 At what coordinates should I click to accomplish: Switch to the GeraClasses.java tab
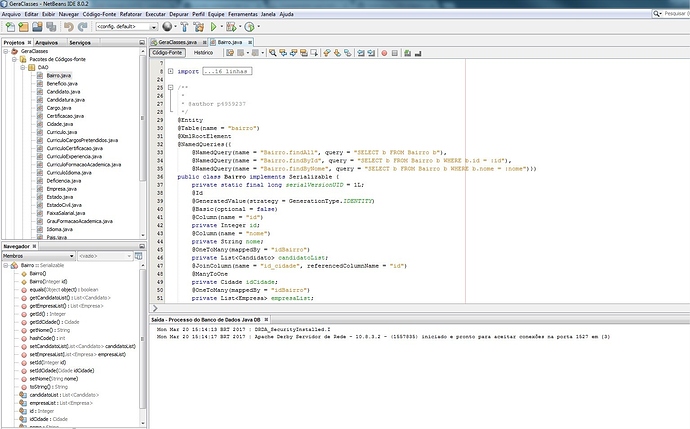point(175,43)
